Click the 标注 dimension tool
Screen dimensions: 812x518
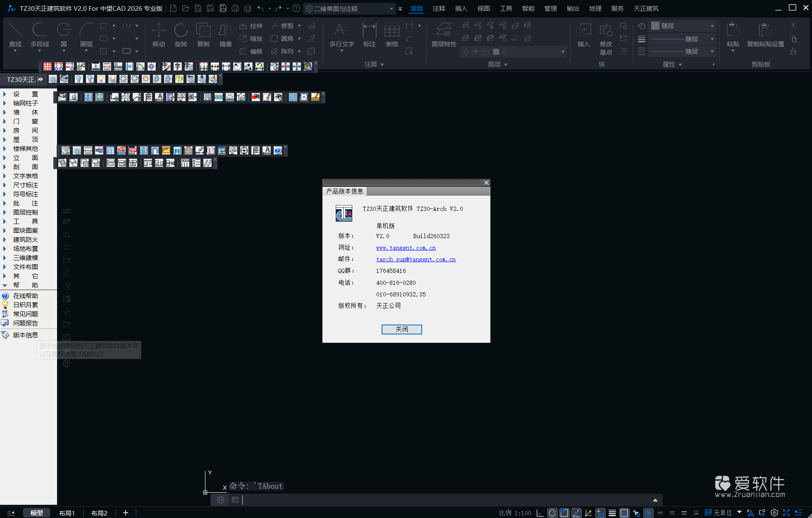369,35
